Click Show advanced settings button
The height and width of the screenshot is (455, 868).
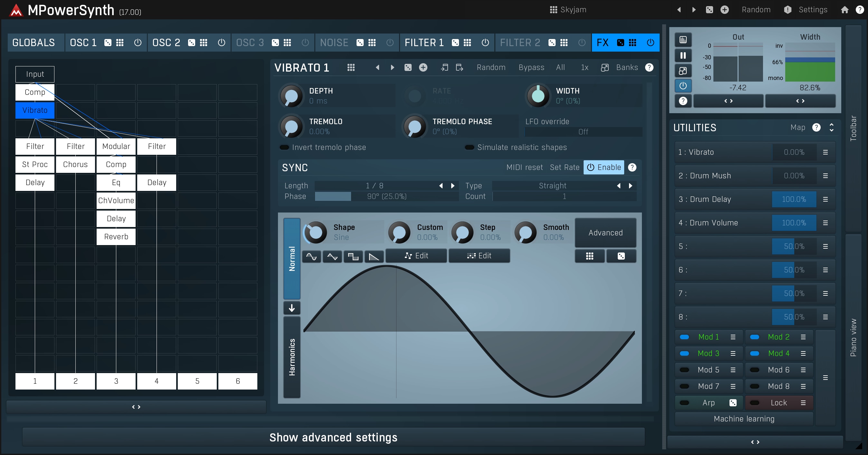pos(333,437)
